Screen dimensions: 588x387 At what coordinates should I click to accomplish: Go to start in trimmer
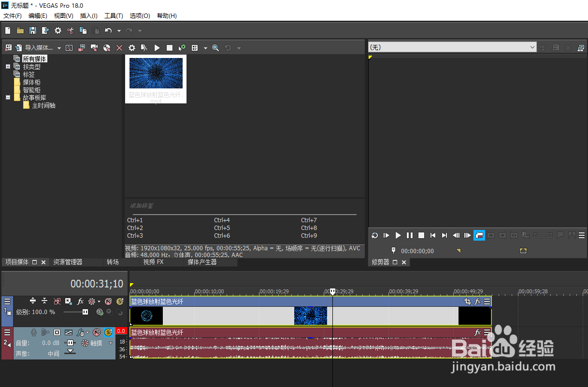[433, 235]
